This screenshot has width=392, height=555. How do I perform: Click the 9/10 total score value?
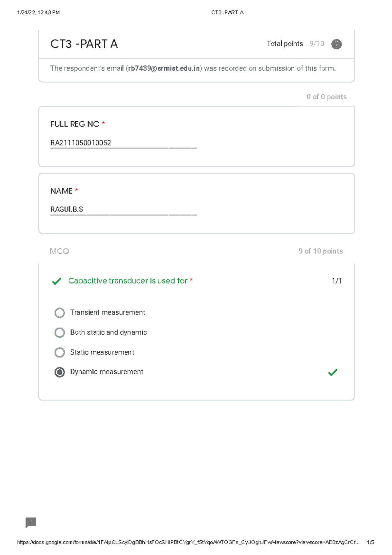[x=317, y=44]
